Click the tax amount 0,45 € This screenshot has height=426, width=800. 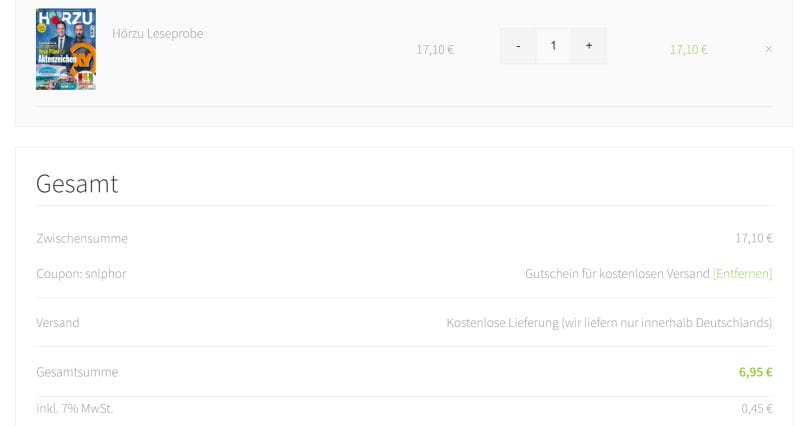tap(757, 408)
